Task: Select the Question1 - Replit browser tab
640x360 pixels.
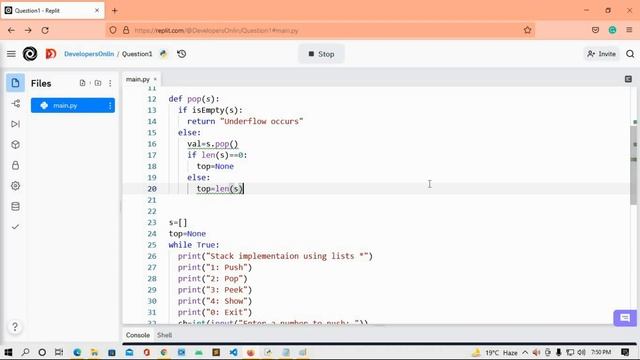Action: click(53, 11)
